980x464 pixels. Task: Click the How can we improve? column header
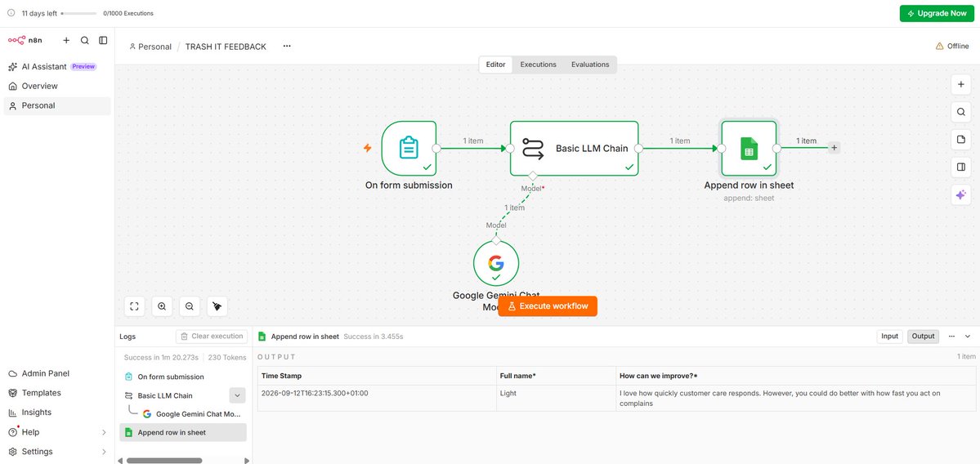795,376
